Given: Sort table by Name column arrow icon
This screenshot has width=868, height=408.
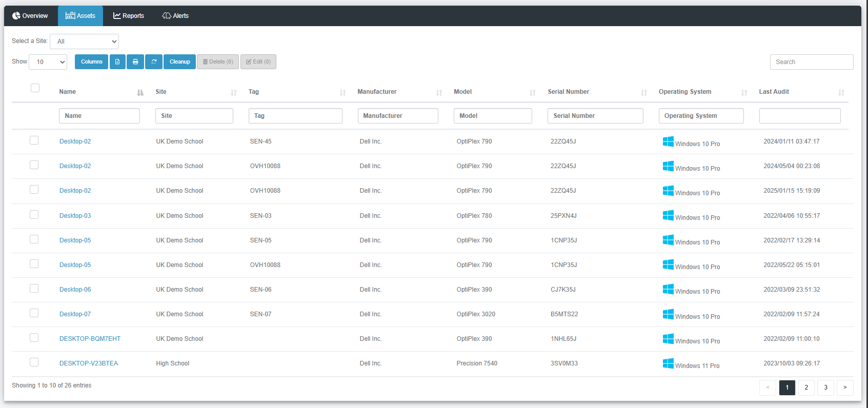Looking at the screenshot, I should (140, 93).
